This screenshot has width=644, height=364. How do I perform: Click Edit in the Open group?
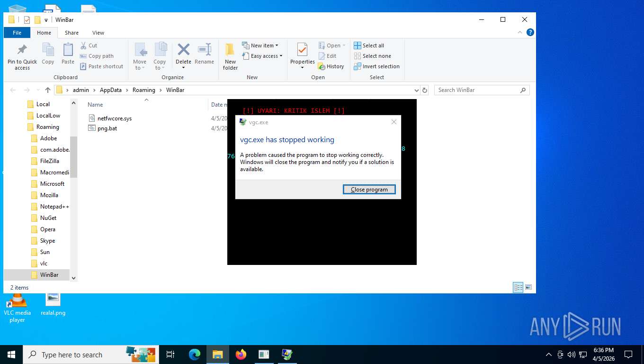327,56
